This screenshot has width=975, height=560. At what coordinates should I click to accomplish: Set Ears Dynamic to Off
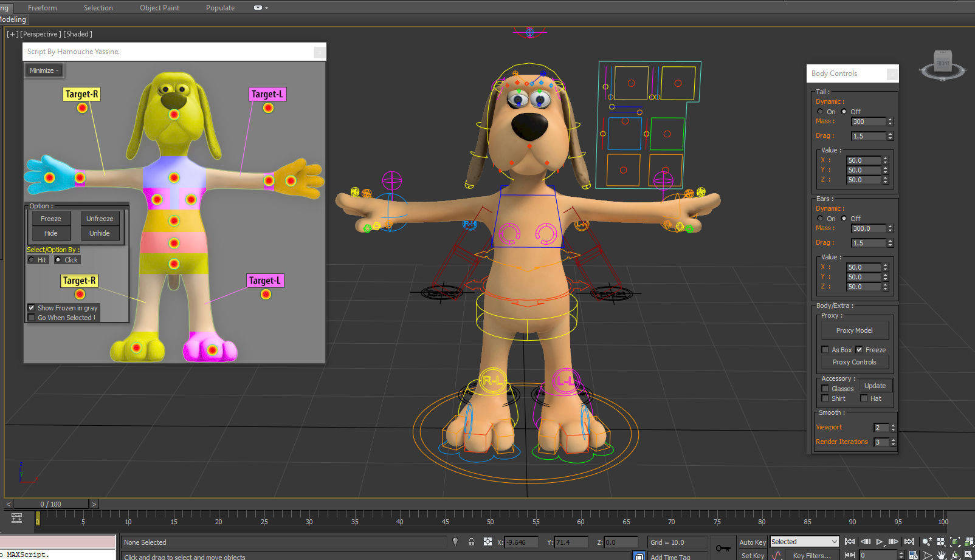pyautogui.click(x=844, y=219)
